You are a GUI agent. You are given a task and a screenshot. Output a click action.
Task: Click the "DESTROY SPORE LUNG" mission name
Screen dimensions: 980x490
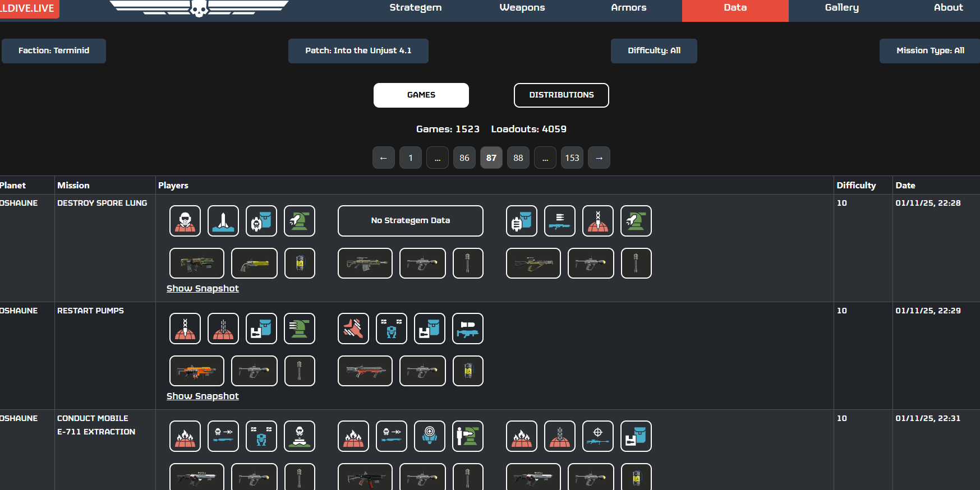(102, 203)
